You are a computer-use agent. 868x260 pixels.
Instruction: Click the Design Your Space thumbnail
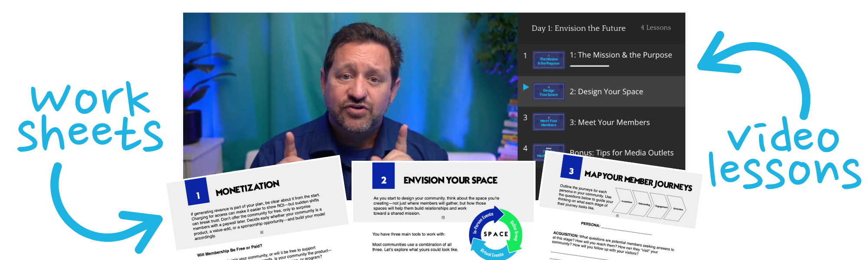click(x=549, y=91)
